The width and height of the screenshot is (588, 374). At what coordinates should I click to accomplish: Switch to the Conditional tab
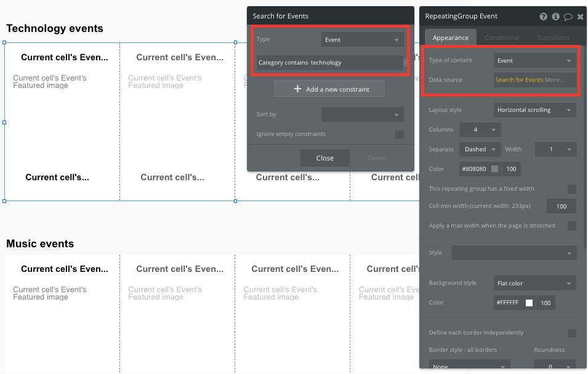(501, 37)
